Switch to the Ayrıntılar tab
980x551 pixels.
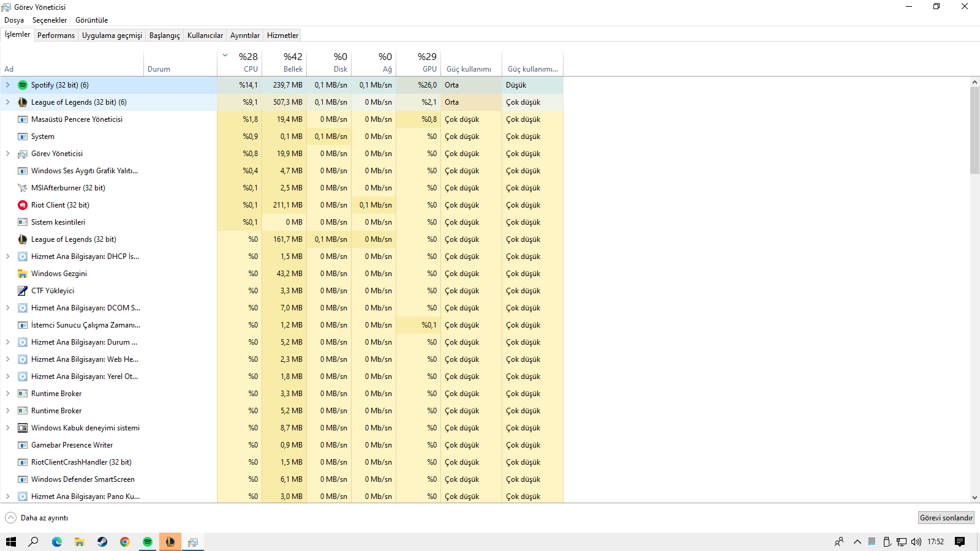tap(245, 36)
